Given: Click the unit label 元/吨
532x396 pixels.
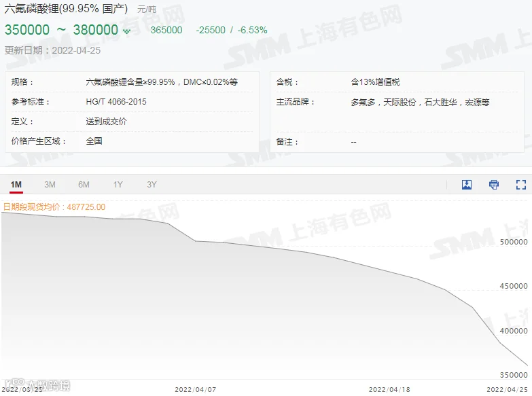Looking at the screenshot, I should (147, 10).
